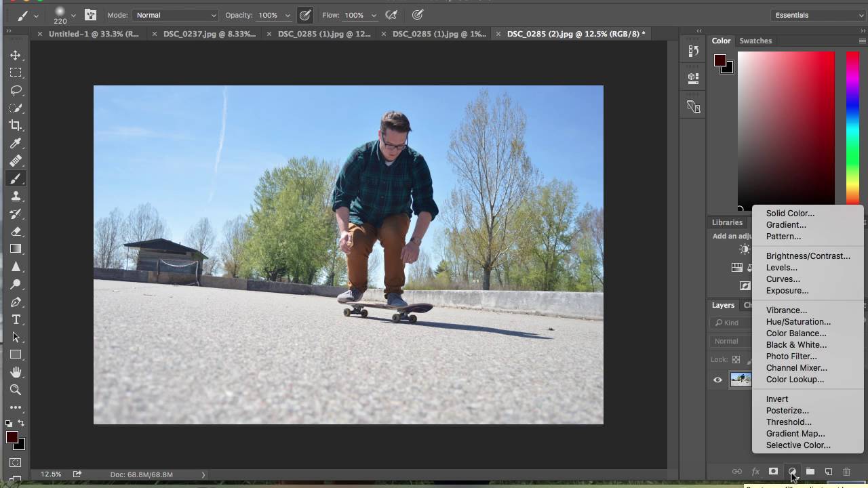Screen dimensions: 868x488
Task: Click the create new group folder icon
Action: click(x=810, y=472)
